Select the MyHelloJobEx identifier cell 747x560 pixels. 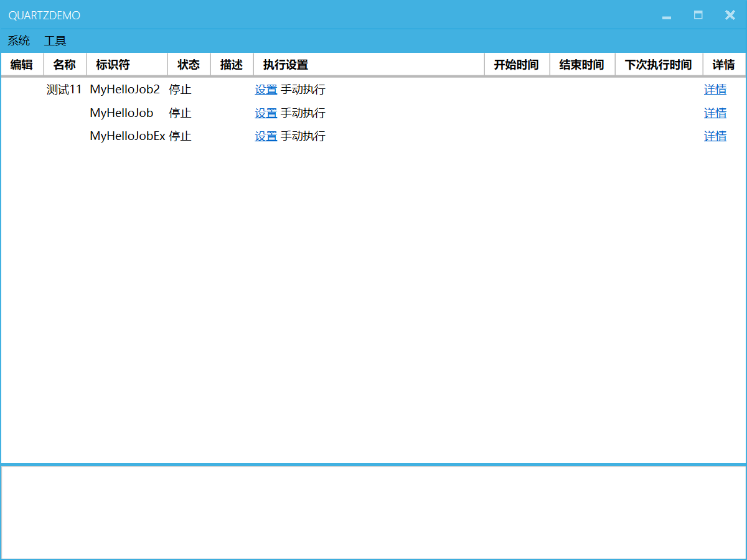128,136
